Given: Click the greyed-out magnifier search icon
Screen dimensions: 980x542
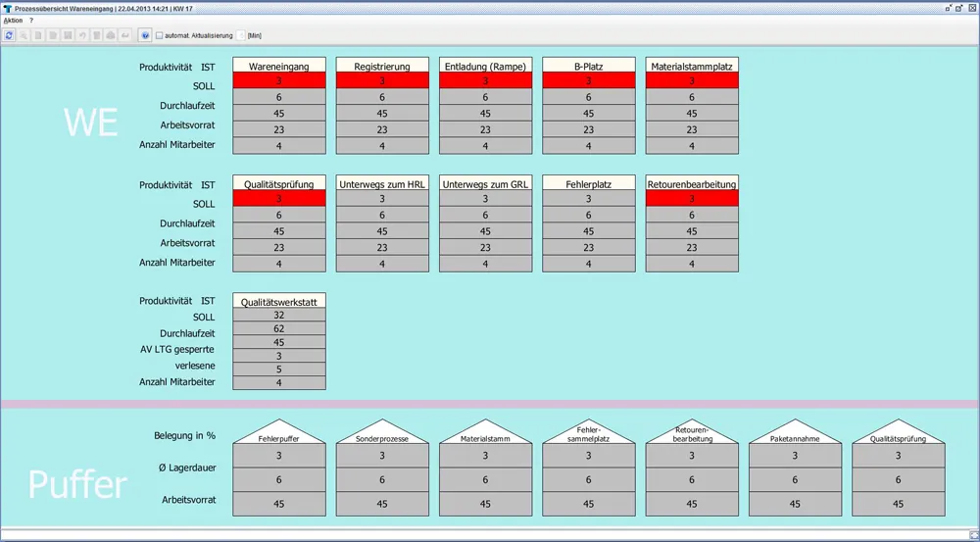Looking at the screenshot, I should click(24, 35).
